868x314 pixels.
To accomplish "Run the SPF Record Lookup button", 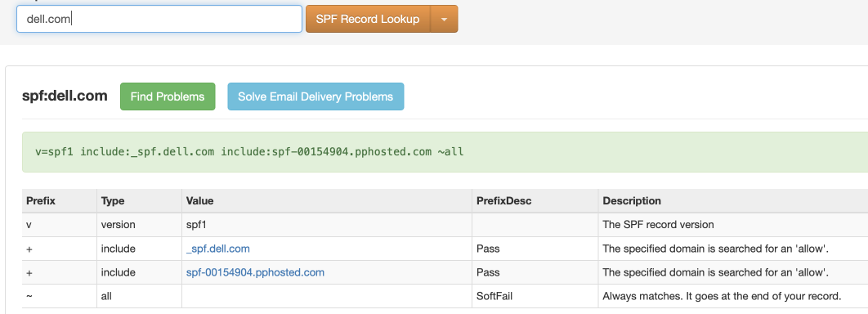I will tap(368, 19).
